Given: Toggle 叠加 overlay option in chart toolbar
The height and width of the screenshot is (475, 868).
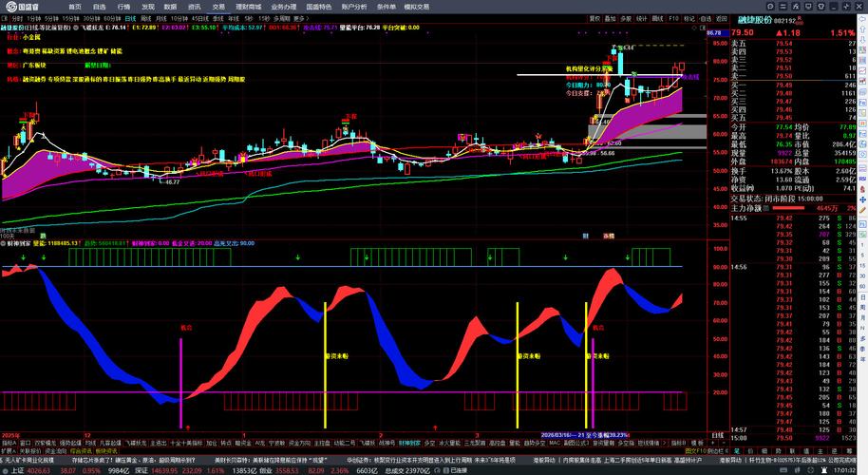Looking at the screenshot, I should pyautogui.click(x=610, y=18).
